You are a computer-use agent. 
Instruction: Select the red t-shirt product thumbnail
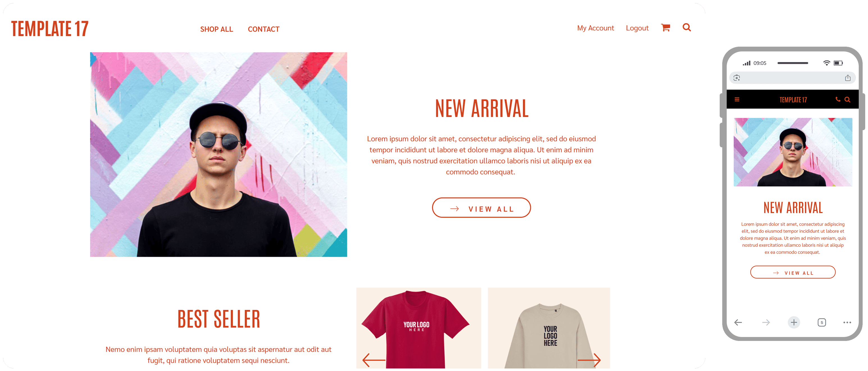click(x=419, y=328)
